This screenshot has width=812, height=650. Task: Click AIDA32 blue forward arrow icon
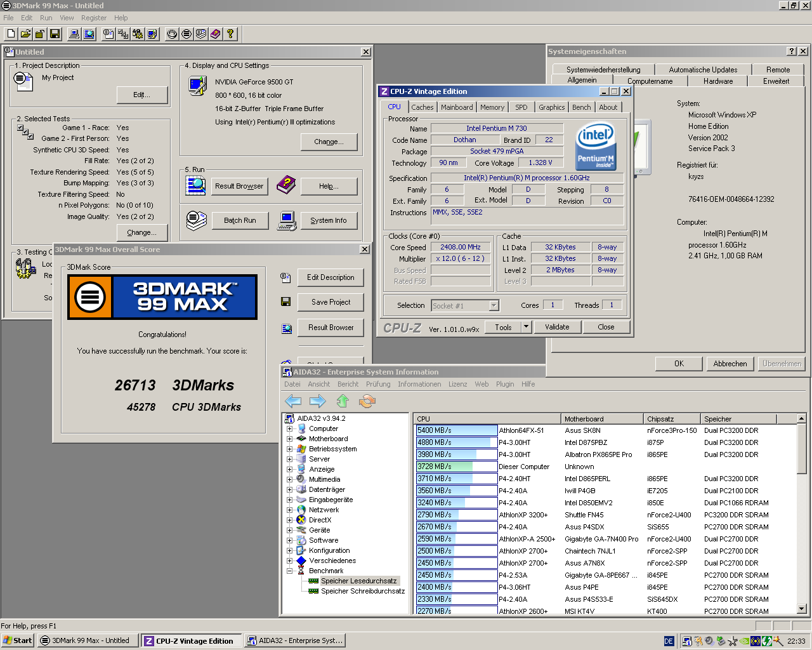317,401
